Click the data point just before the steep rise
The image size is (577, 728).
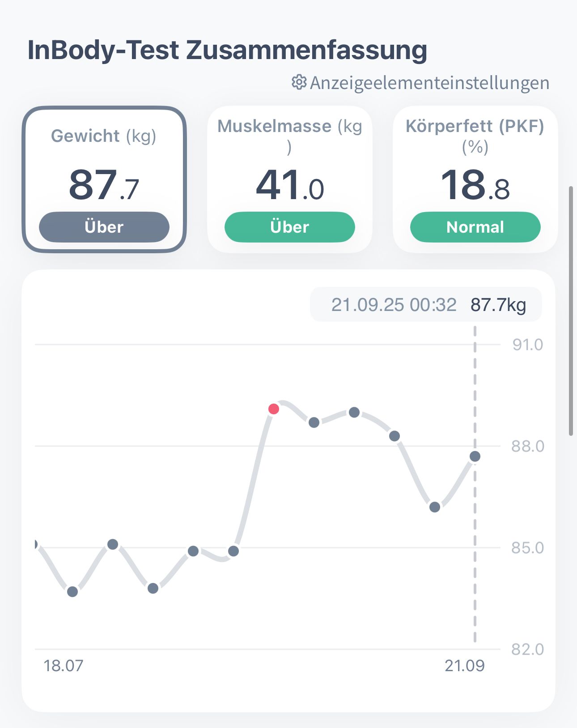tap(233, 551)
